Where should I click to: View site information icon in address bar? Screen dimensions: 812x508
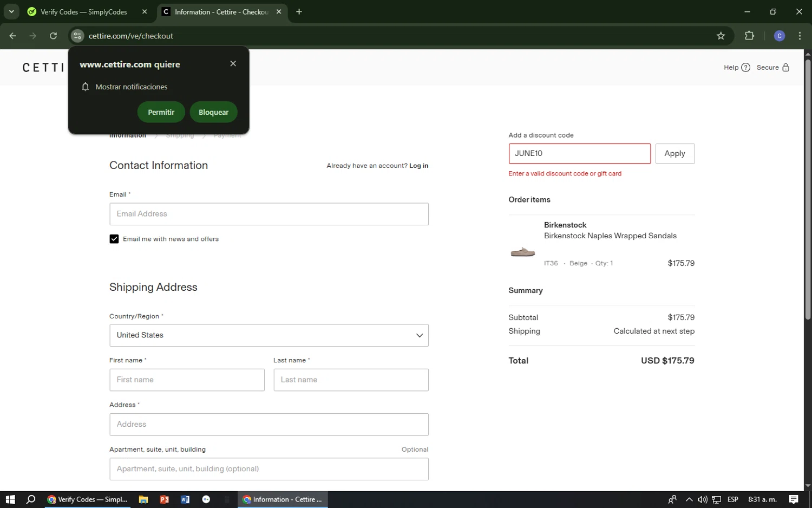click(77, 36)
